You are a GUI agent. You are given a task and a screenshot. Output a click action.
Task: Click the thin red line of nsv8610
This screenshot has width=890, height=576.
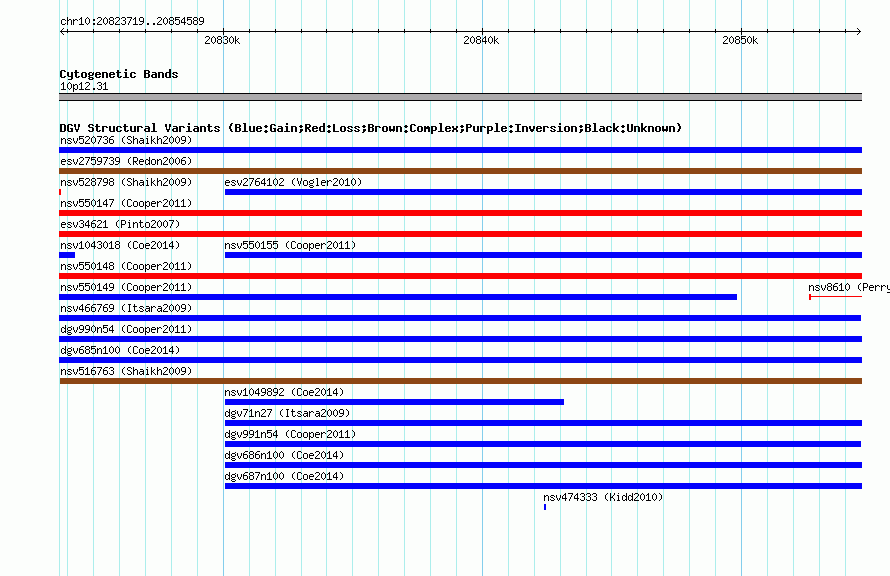tap(836, 297)
